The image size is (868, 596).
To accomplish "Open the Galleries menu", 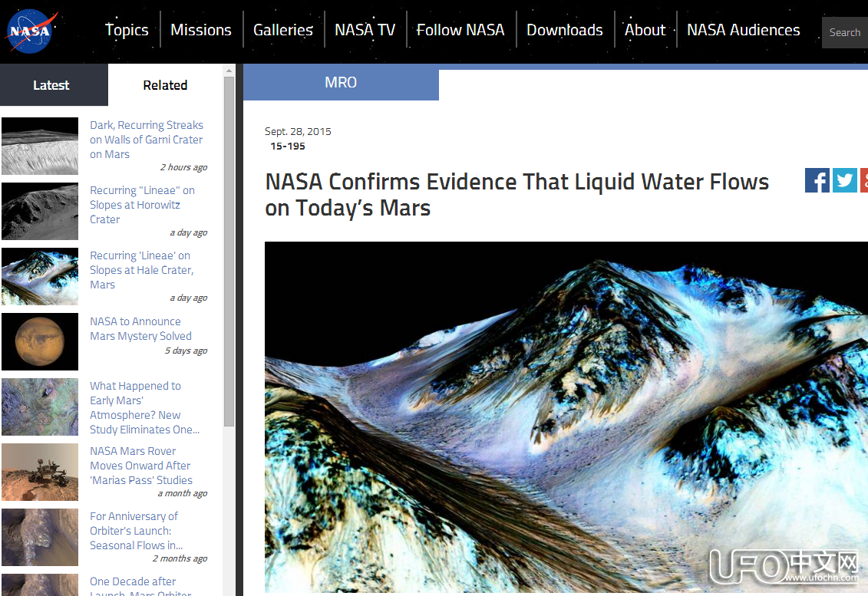I will coord(283,30).
